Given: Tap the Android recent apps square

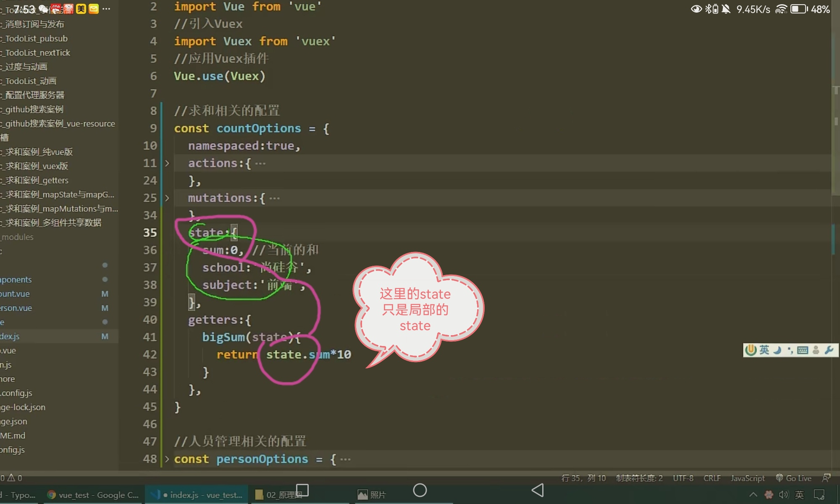Looking at the screenshot, I should click(302, 490).
